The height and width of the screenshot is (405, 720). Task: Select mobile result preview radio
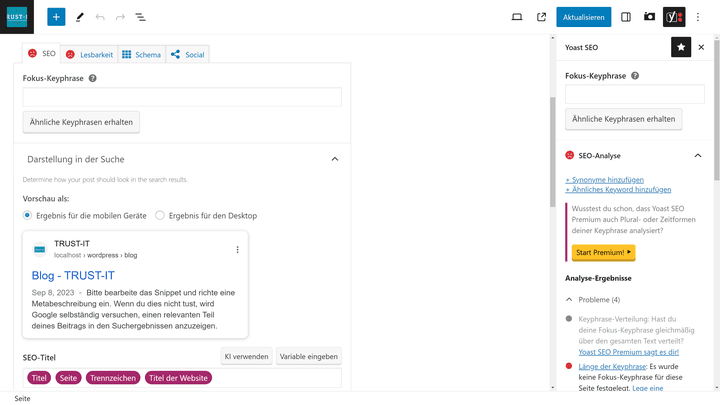click(27, 215)
